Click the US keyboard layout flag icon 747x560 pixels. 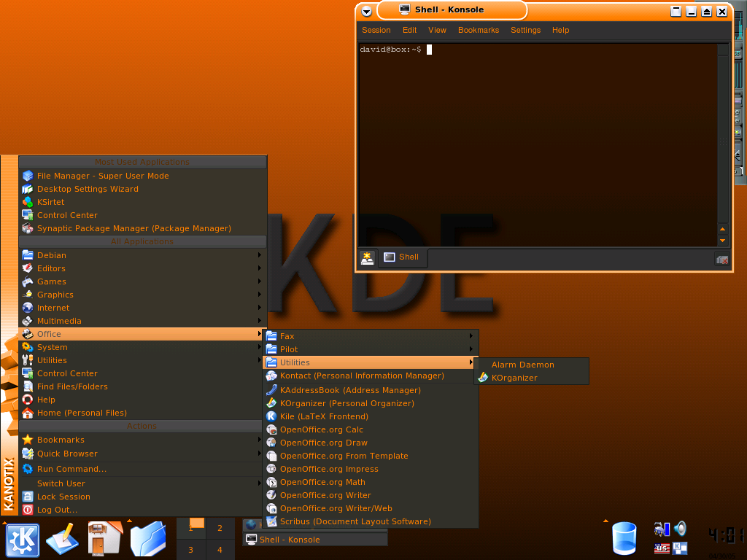662,548
